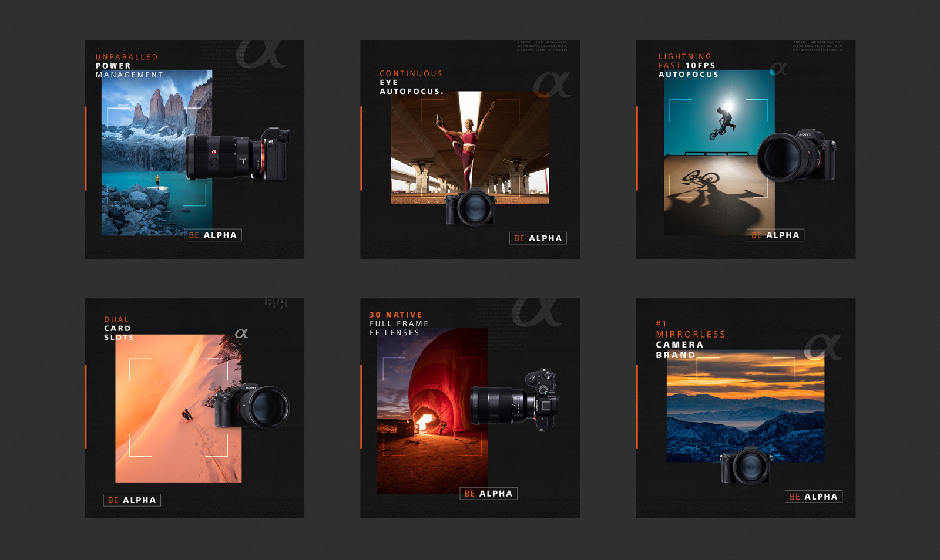The height and width of the screenshot is (560, 940).
Task: Click the 'LIGHTNING FAST 10FPS AUTOFOCUS' headline
Action: tap(688, 66)
